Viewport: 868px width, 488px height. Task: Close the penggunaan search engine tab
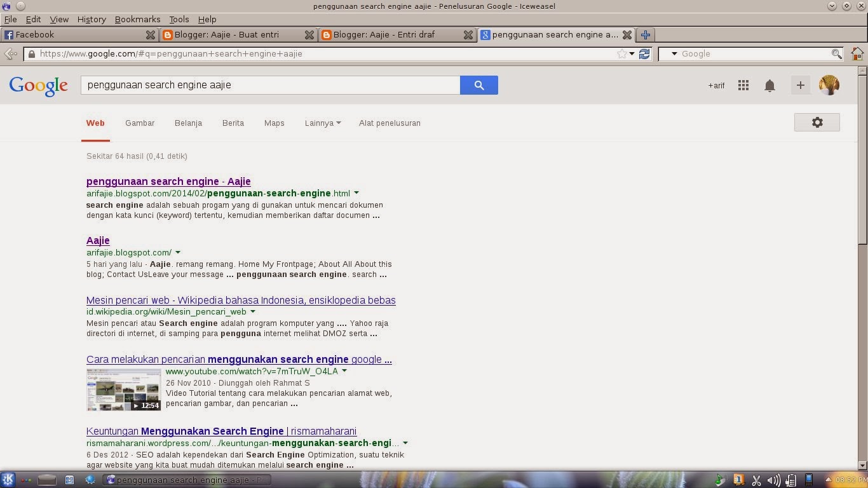pos(627,35)
